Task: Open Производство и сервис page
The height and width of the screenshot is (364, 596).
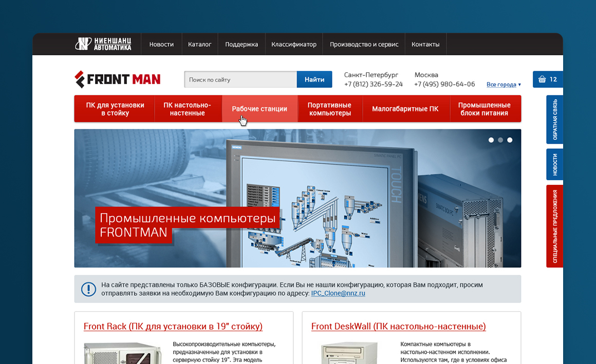Action: tap(364, 44)
